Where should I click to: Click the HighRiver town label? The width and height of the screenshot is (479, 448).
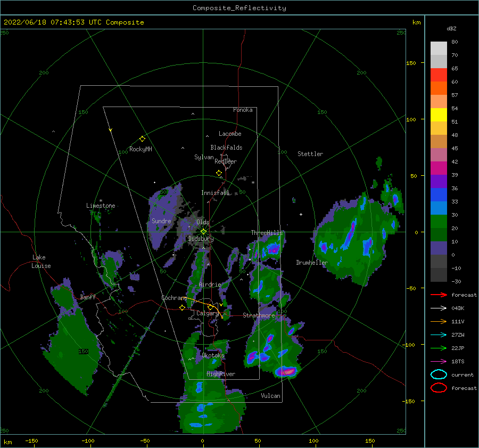coord(221,374)
